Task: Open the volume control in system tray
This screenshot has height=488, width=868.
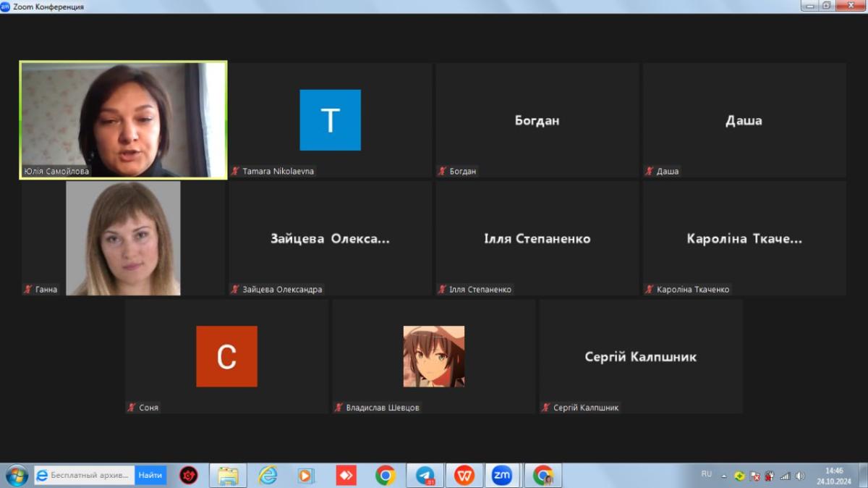Action: pyautogui.click(x=800, y=476)
